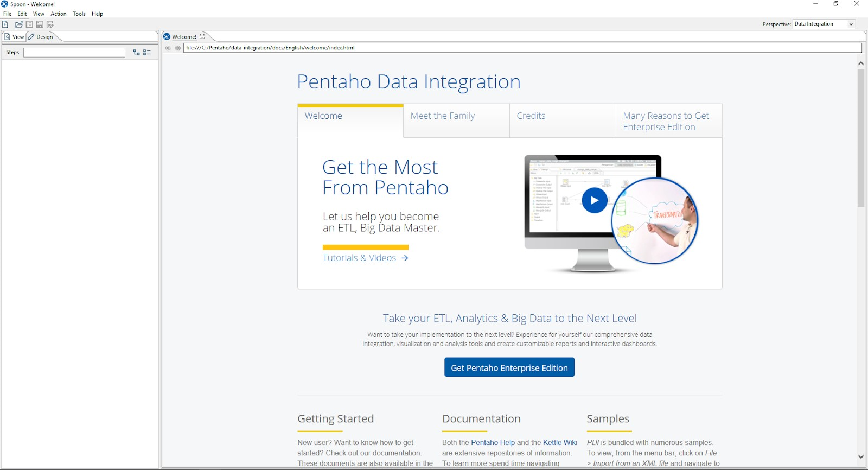This screenshot has width=868, height=470.
Task: Click the welcome page URL field
Action: click(x=522, y=48)
